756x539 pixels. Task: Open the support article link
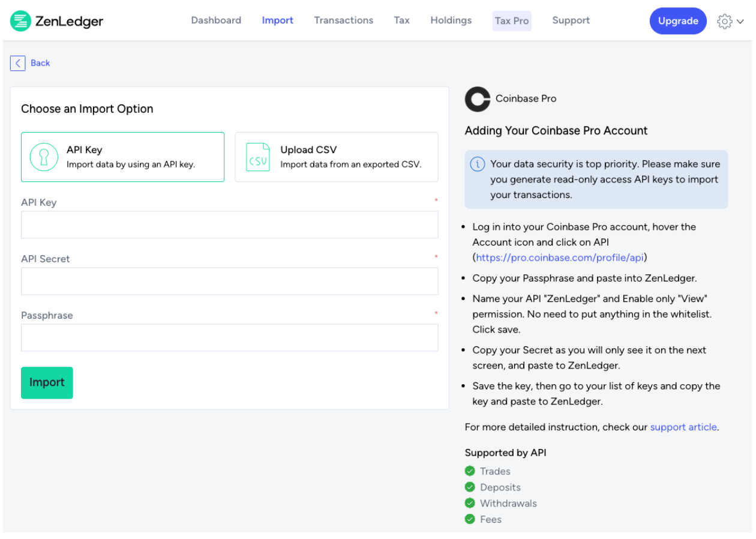pyautogui.click(x=683, y=427)
